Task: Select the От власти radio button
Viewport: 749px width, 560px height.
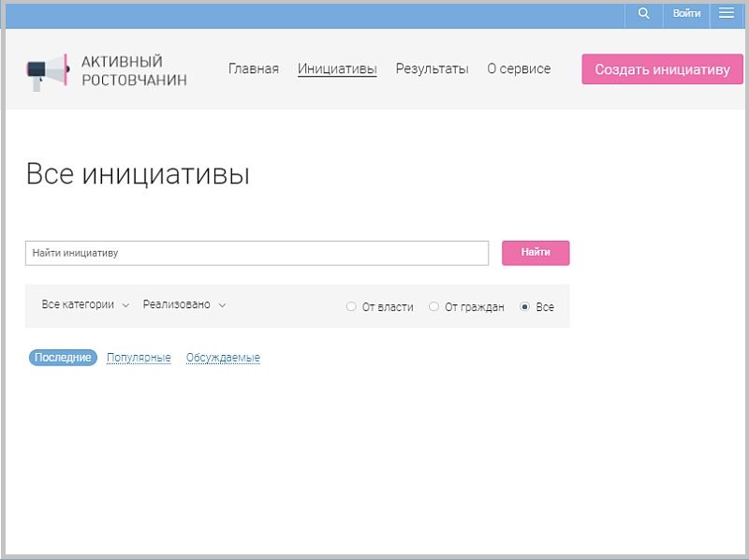Action: pyautogui.click(x=351, y=306)
